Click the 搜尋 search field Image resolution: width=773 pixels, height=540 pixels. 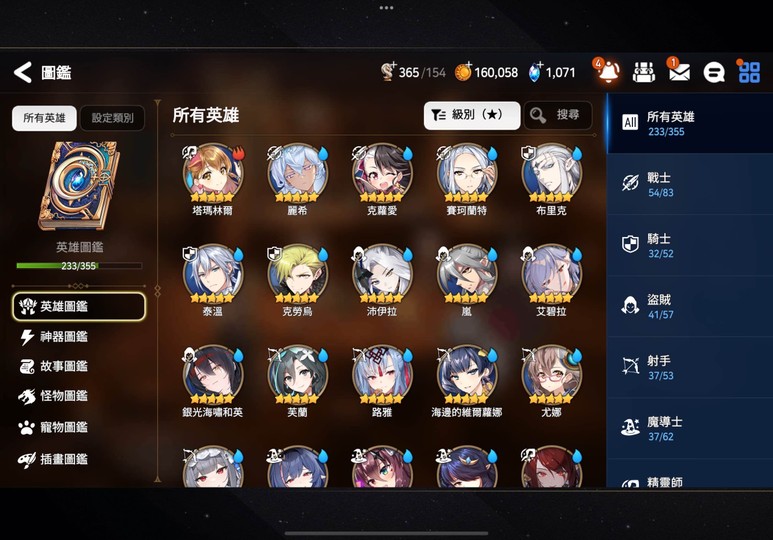point(558,115)
